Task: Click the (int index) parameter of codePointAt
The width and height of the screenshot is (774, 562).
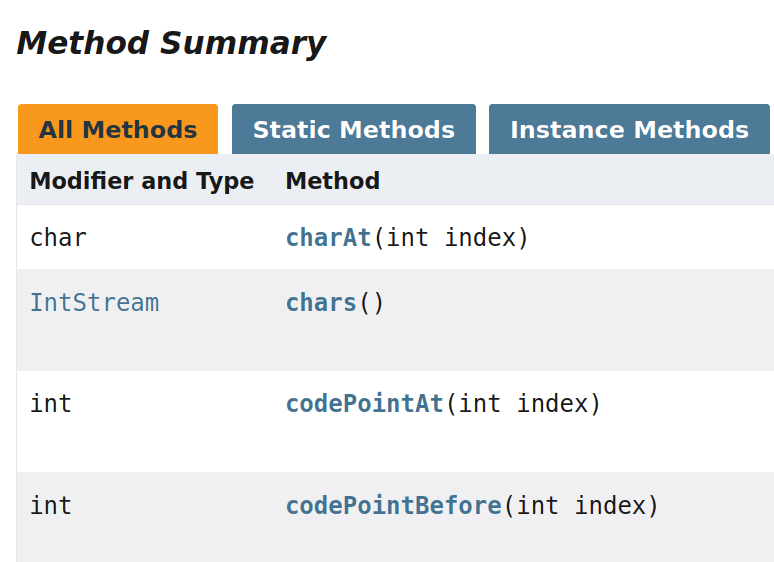Action: [523, 404]
